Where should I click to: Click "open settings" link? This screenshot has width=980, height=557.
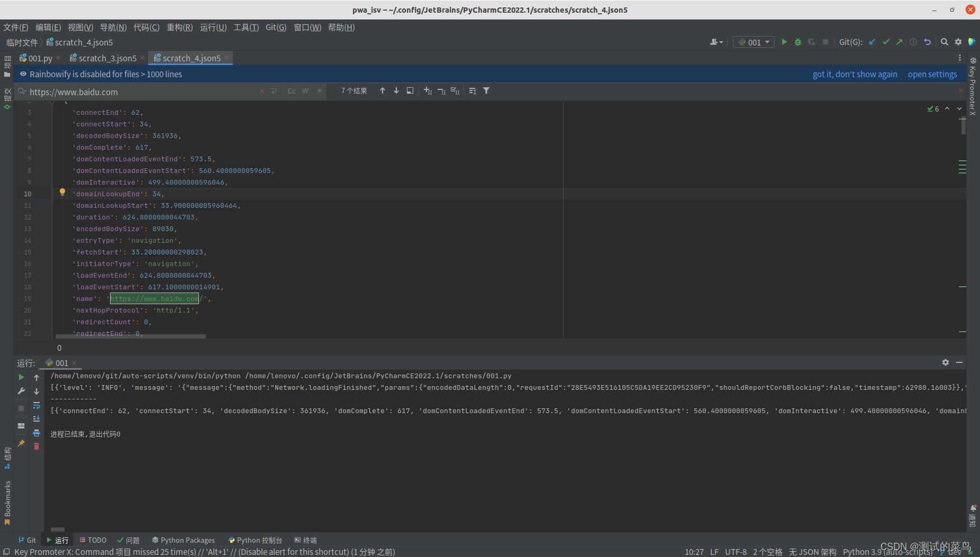click(x=932, y=74)
